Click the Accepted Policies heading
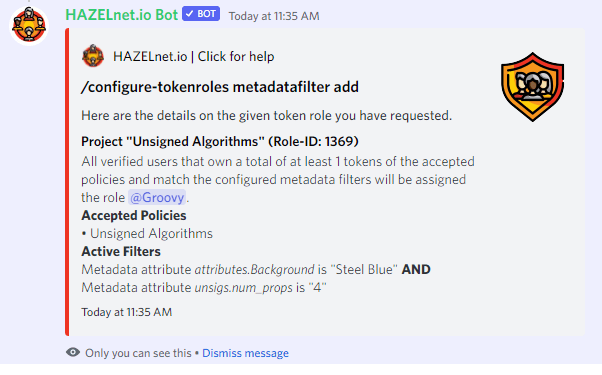The image size is (602, 375). point(134,215)
